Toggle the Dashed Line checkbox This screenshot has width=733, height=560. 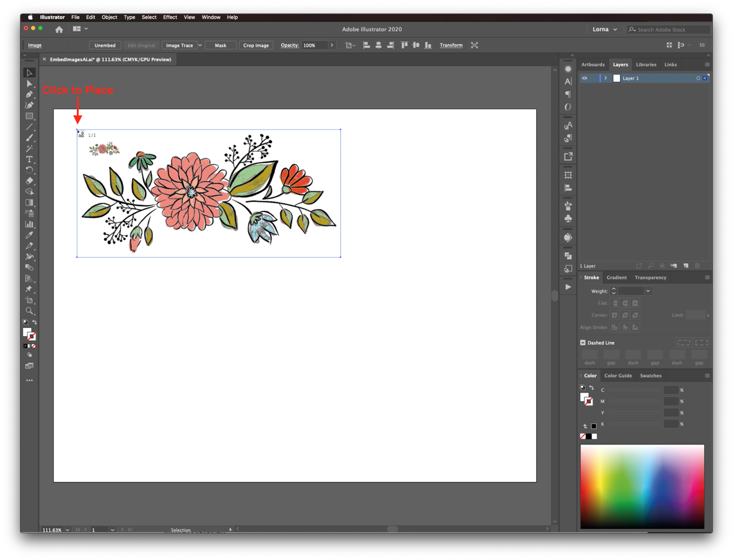583,343
